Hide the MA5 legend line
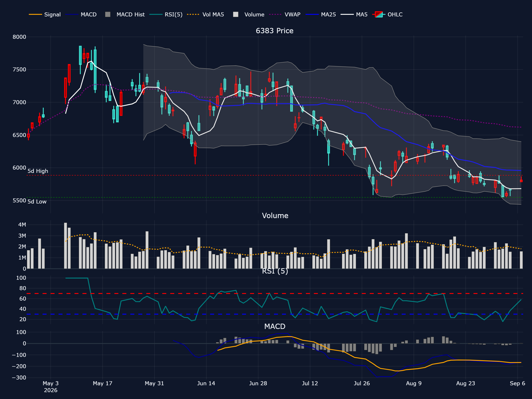This screenshot has width=532, height=399. pos(354,14)
